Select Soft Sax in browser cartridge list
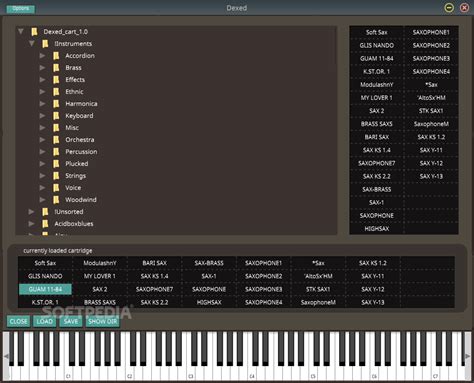 pyautogui.click(x=377, y=32)
